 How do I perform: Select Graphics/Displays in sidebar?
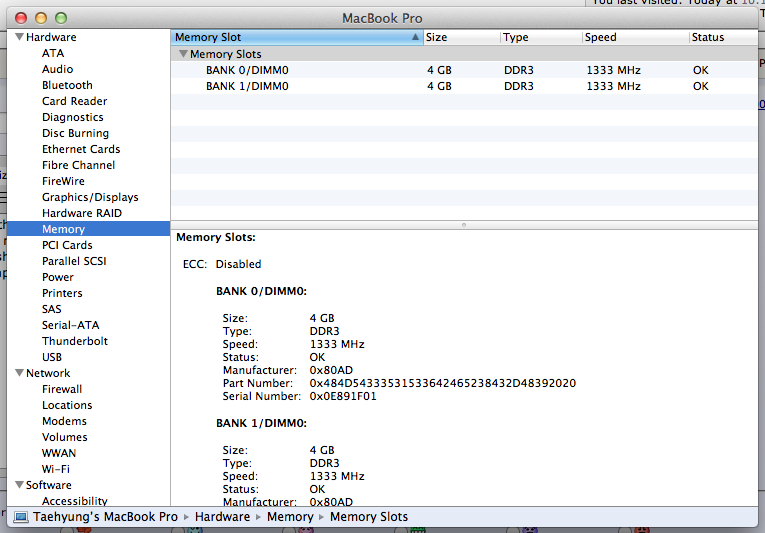click(90, 197)
